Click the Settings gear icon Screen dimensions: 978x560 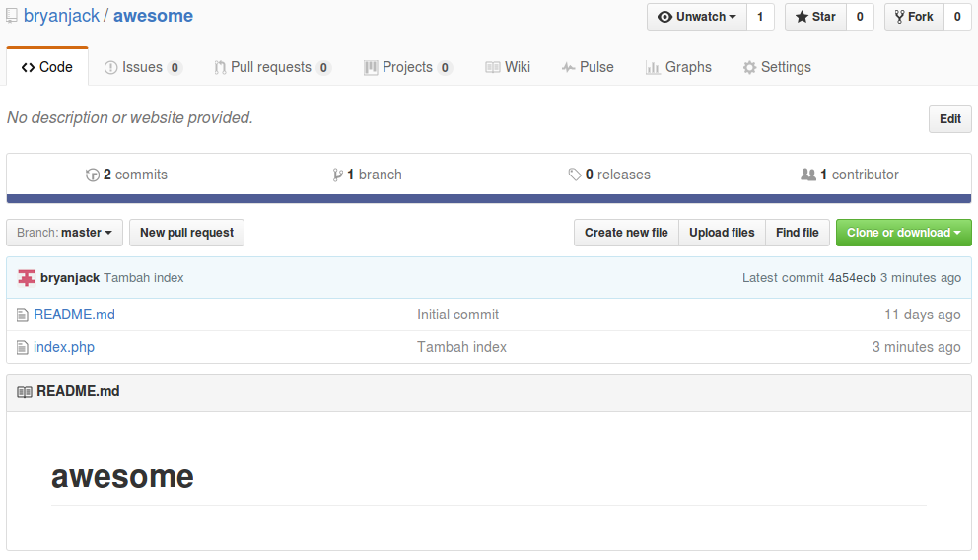pyautogui.click(x=749, y=67)
